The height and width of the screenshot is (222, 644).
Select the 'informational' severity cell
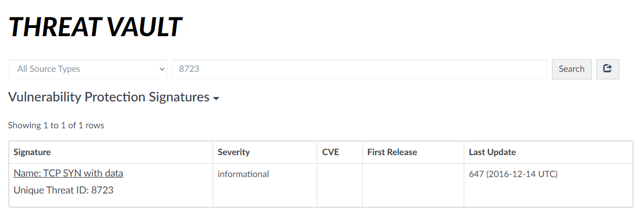(243, 174)
